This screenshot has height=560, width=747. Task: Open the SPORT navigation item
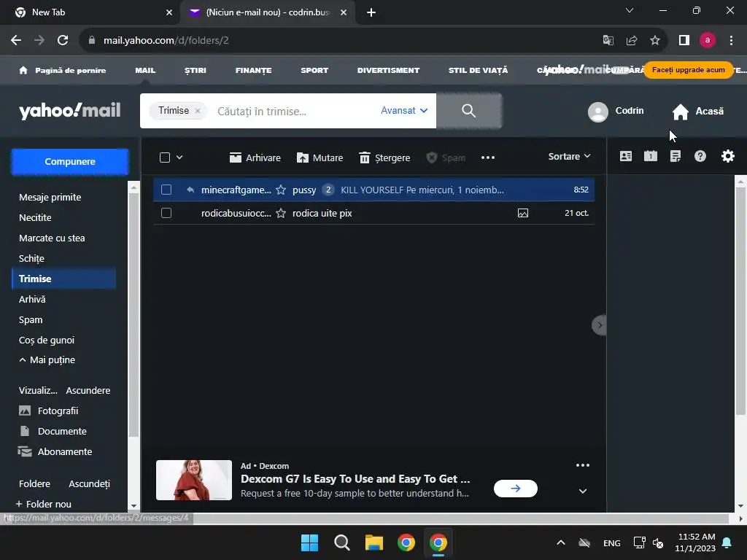point(314,71)
